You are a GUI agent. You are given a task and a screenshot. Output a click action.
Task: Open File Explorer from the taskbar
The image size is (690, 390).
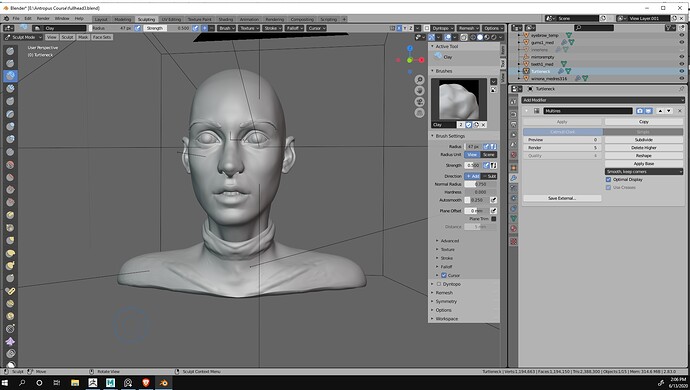[x=75, y=383]
